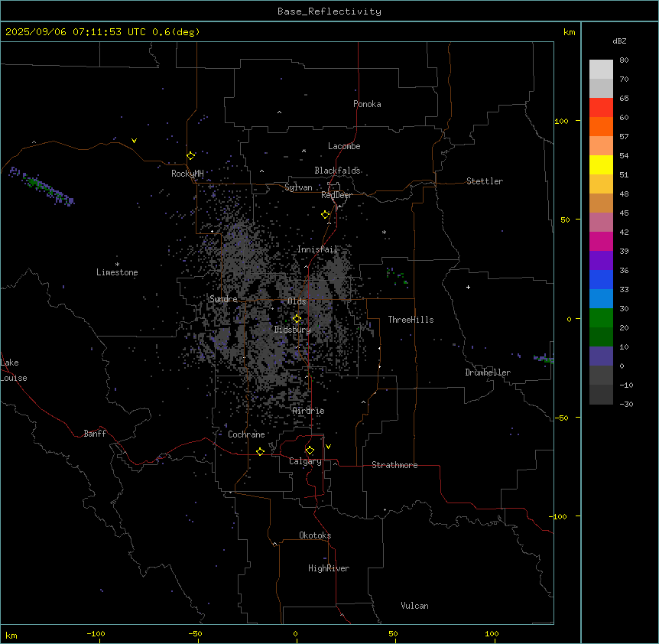Click the RockyMH label

coord(187,174)
